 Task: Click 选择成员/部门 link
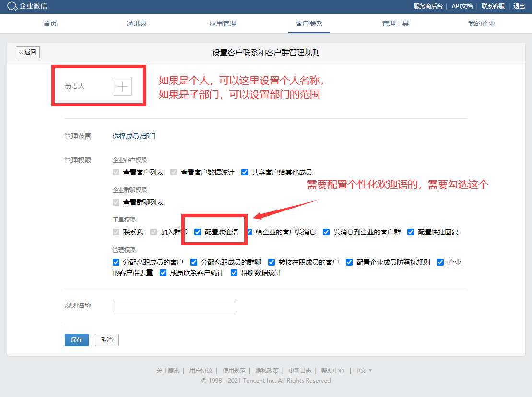click(x=134, y=136)
